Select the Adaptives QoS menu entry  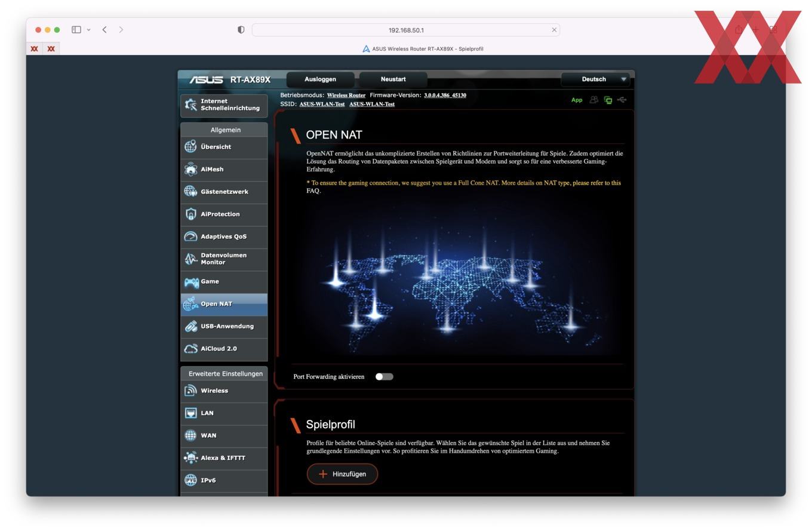coord(224,237)
